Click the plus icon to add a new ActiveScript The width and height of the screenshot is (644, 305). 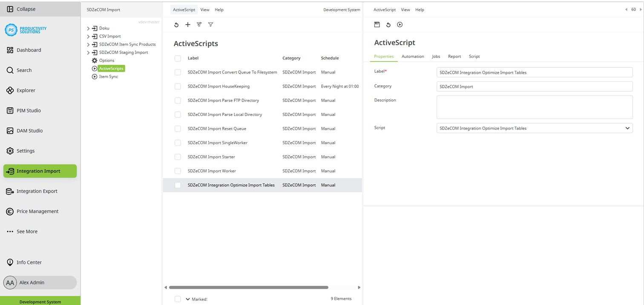[x=188, y=24]
